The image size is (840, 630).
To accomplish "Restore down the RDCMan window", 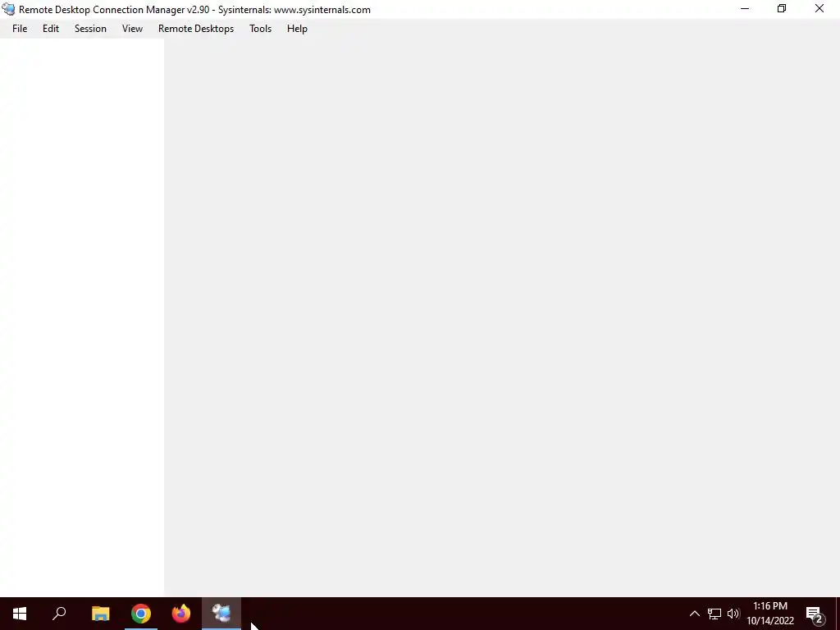I will [x=782, y=8].
